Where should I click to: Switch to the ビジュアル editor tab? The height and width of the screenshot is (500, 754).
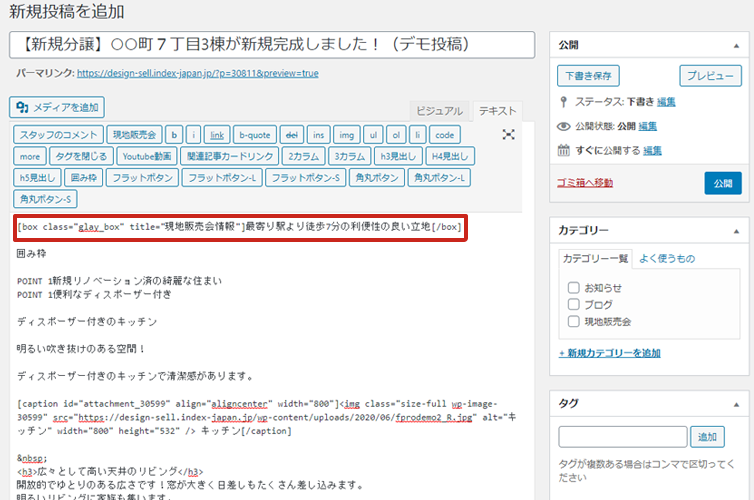[x=439, y=111]
